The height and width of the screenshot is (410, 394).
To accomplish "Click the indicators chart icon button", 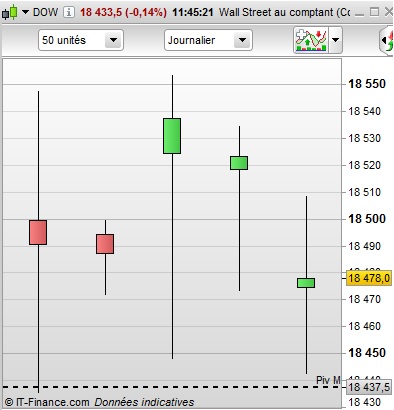I will pos(311,40).
